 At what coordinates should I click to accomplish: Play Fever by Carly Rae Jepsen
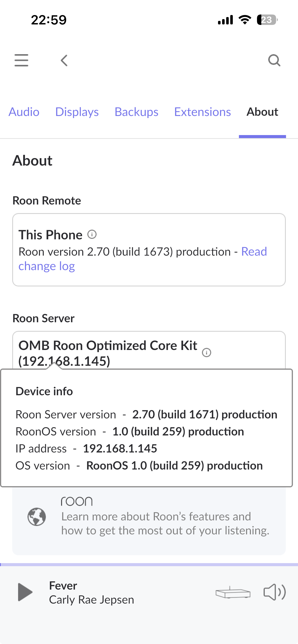click(x=25, y=592)
